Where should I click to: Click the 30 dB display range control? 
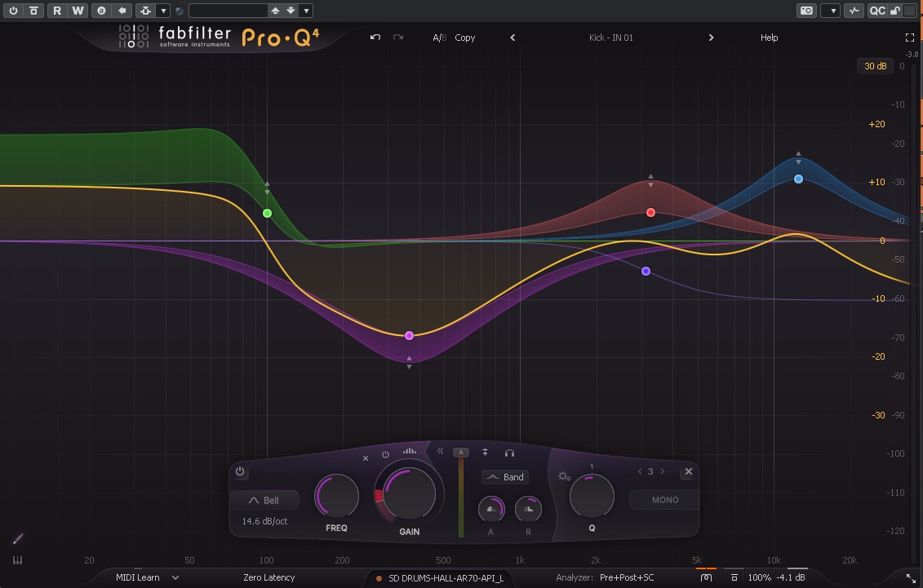pos(874,66)
